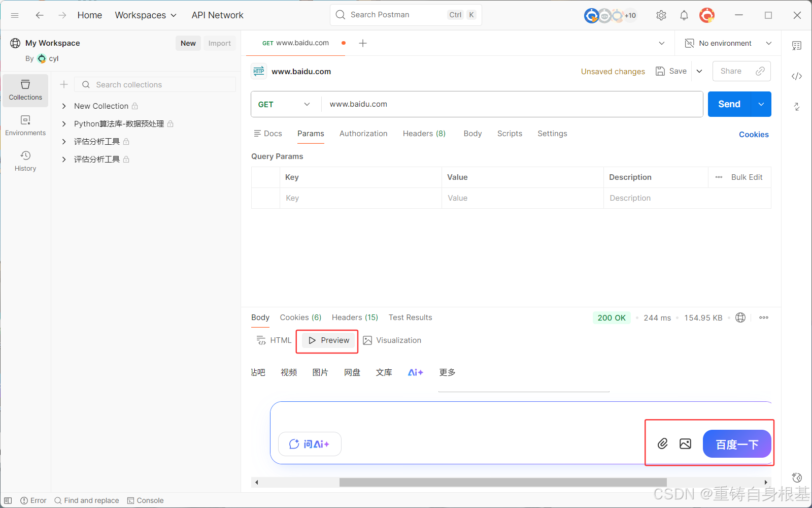Click the blue Send button
Image resolution: width=812 pixels, height=508 pixels.
(x=729, y=104)
